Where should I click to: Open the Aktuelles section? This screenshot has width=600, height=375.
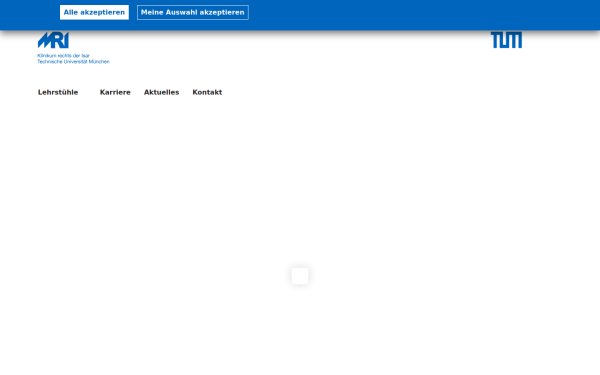161,92
